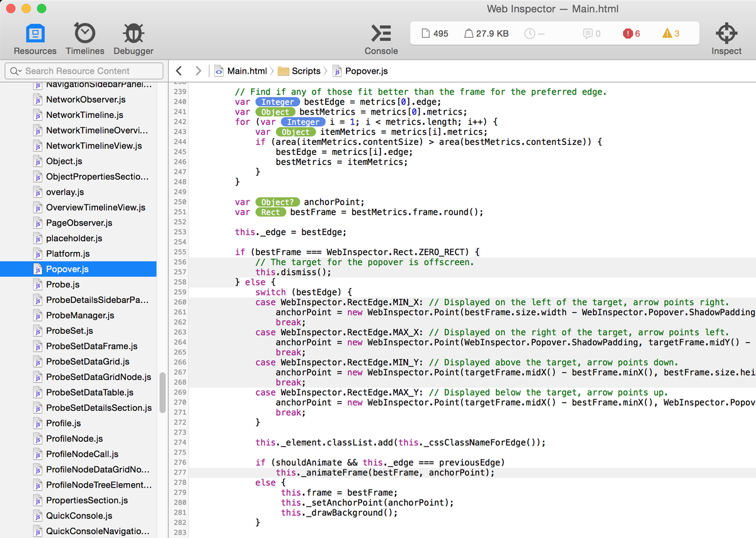The height and width of the screenshot is (538, 756).
Task: Open the Debugger panel
Action: (133, 39)
